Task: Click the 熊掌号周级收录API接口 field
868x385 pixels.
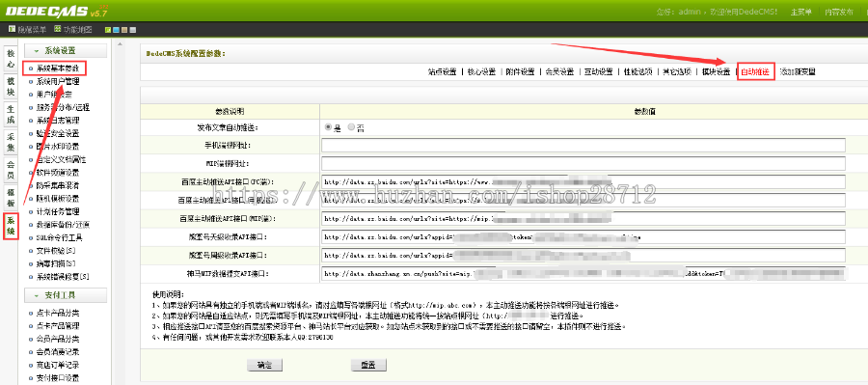Action: point(583,256)
